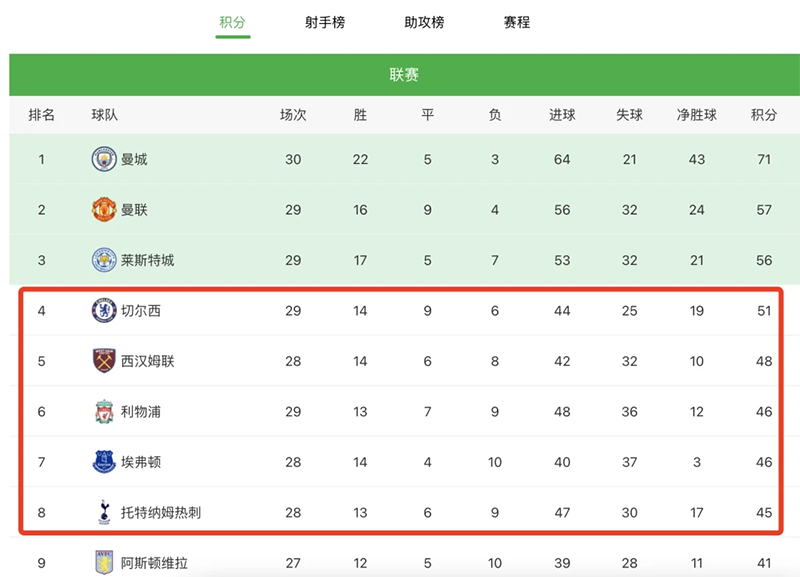800x577 pixels.
Task: Click the Tottenham Hotspur crest
Action: click(x=104, y=513)
